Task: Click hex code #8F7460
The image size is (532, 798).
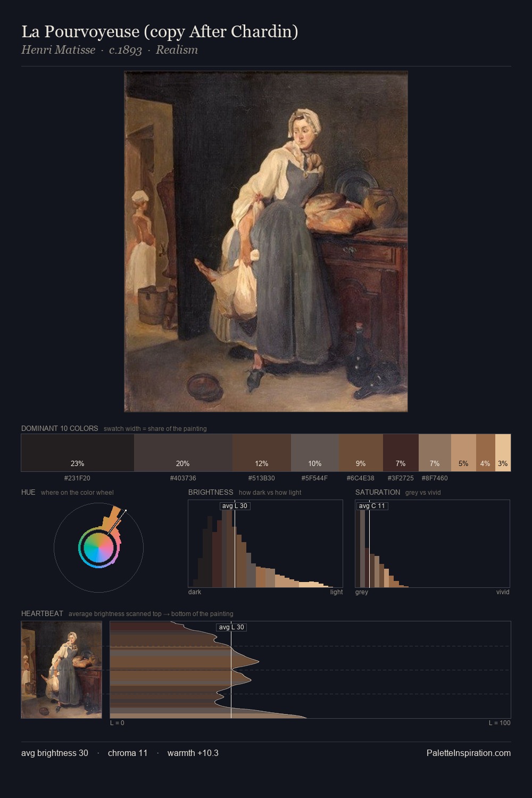Action: (x=435, y=478)
